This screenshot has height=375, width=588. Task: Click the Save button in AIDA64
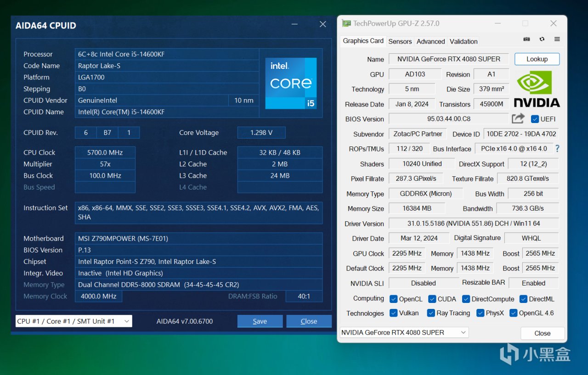(x=260, y=321)
